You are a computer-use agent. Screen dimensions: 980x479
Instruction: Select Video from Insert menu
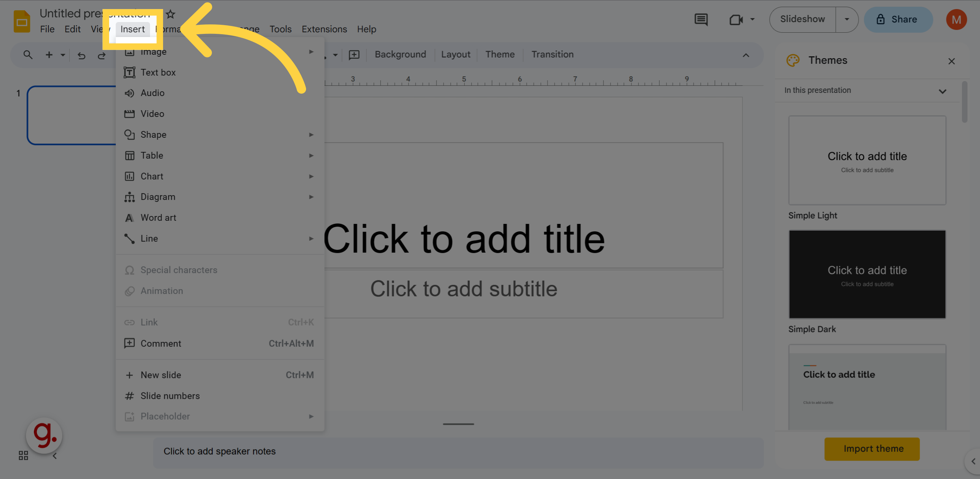152,113
